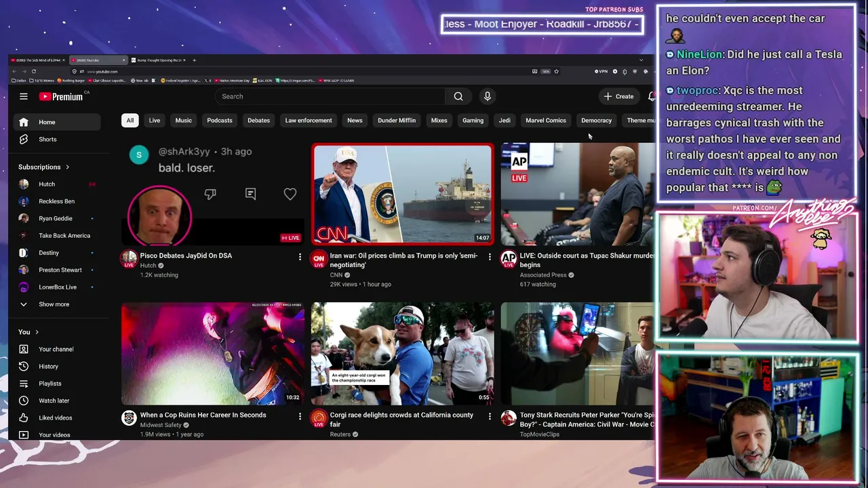Open options menu for Cop Ruins Career video
868x488 pixels.
coord(300,416)
